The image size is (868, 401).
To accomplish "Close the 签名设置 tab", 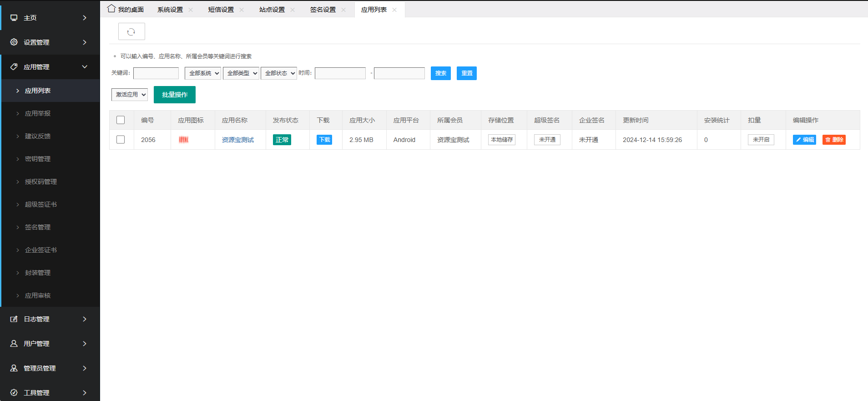I will tap(343, 10).
